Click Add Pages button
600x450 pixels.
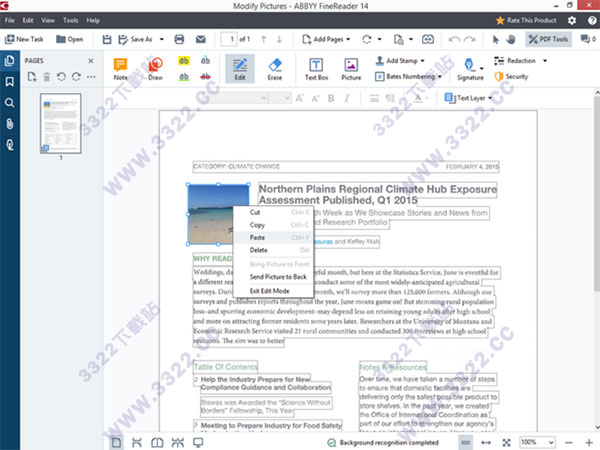[x=323, y=39]
